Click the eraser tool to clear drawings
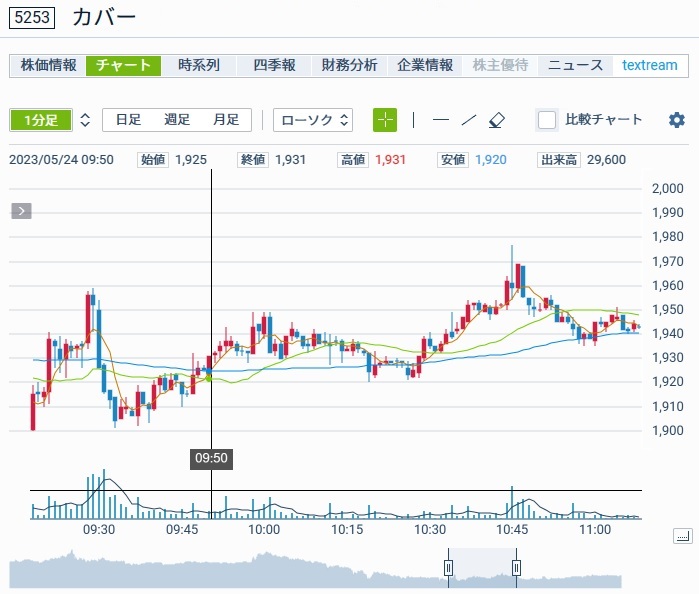The height and width of the screenshot is (594, 699). pyautogui.click(x=497, y=120)
